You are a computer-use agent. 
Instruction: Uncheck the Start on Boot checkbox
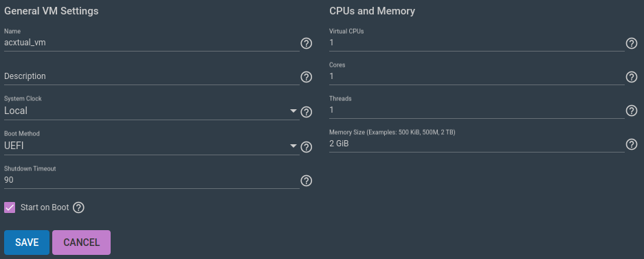click(10, 207)
